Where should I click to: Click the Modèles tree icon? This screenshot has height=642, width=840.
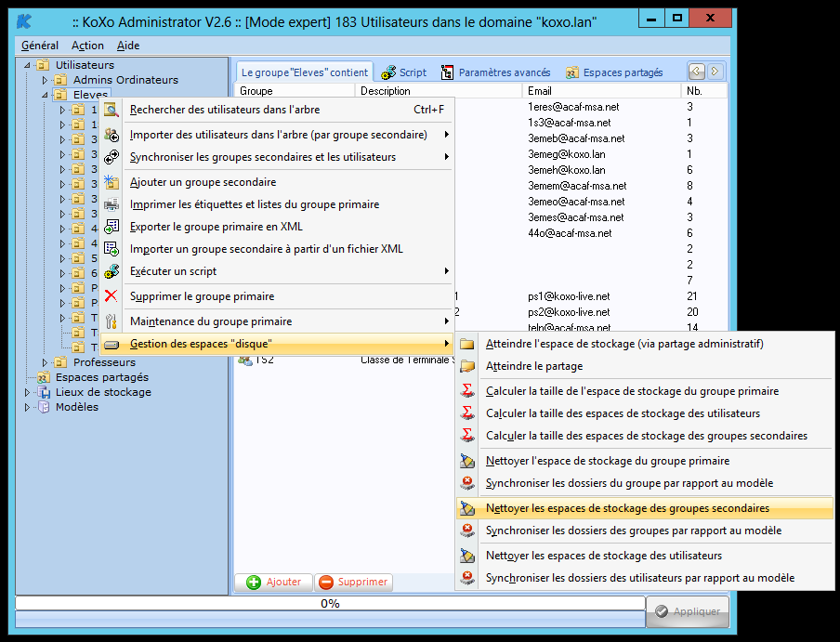coord(44,407)
